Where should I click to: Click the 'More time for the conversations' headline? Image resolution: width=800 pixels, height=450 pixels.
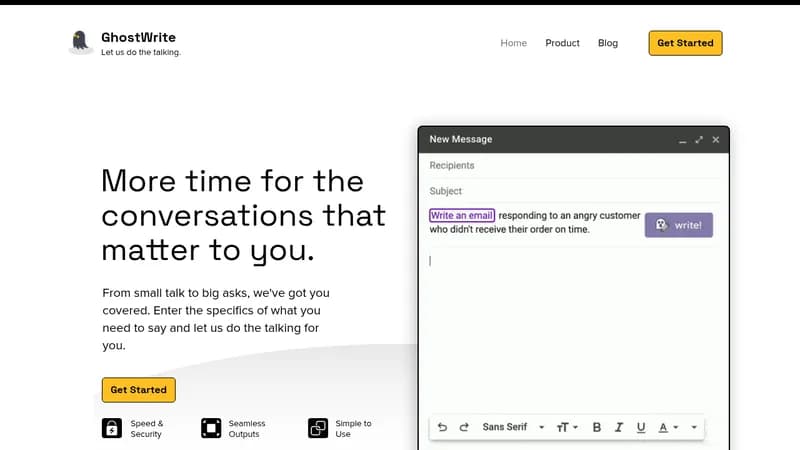243,215
